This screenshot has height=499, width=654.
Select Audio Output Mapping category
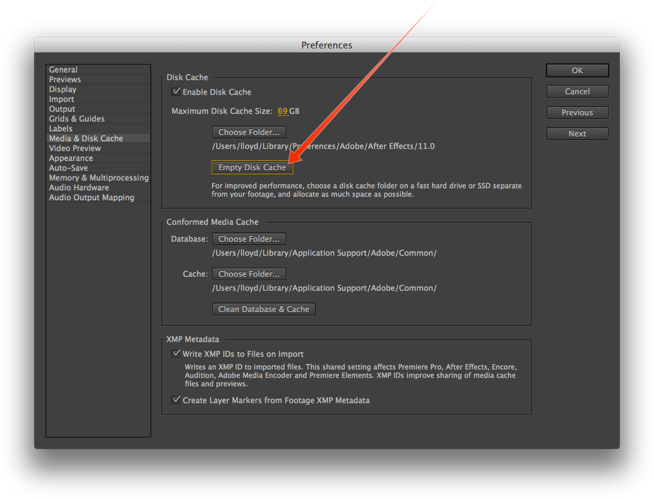(x=91, y=197)
